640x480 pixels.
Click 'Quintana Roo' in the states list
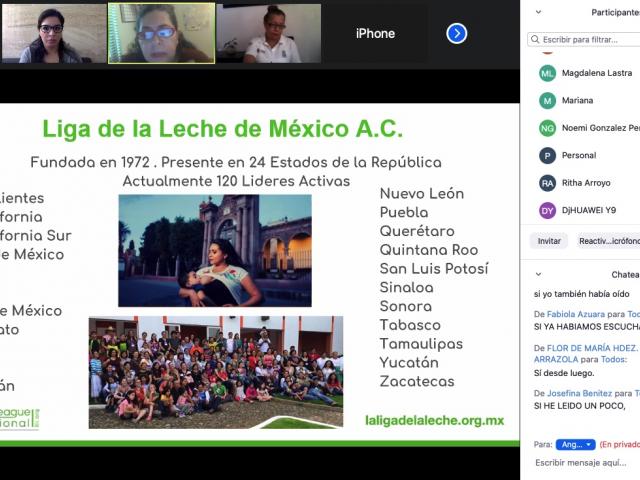[429, 250]
